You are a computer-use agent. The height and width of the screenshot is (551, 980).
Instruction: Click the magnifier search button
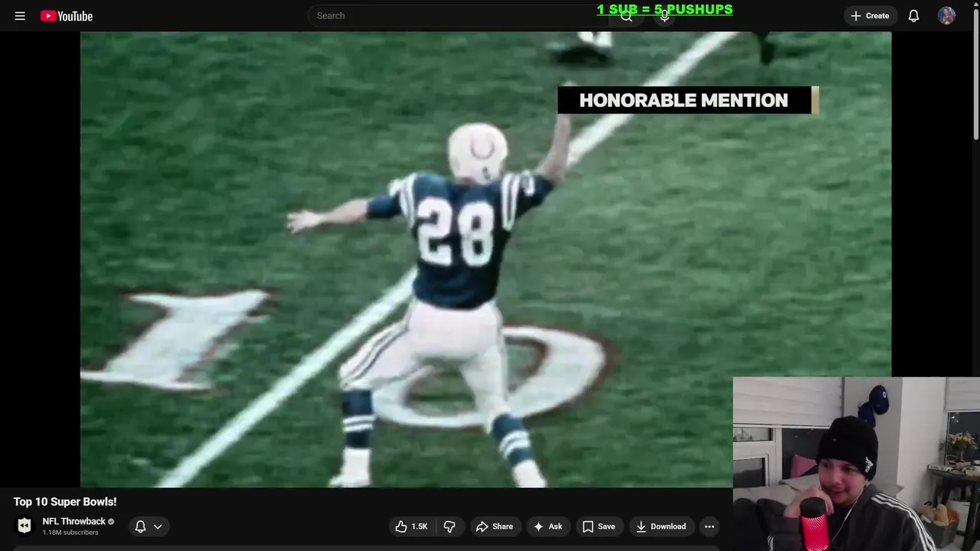(x=626, y=15)
